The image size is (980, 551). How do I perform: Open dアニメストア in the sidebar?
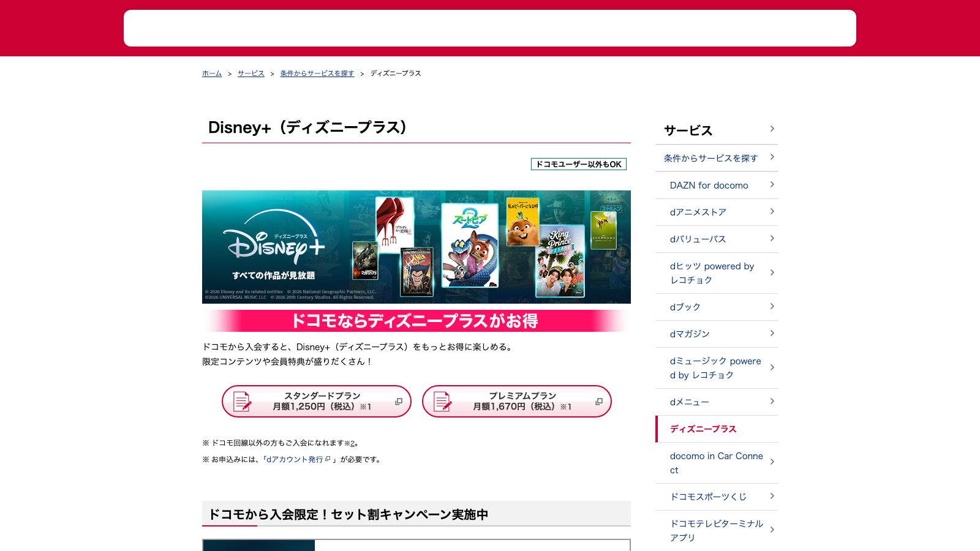pyautogui.click(x=717, y=212)
